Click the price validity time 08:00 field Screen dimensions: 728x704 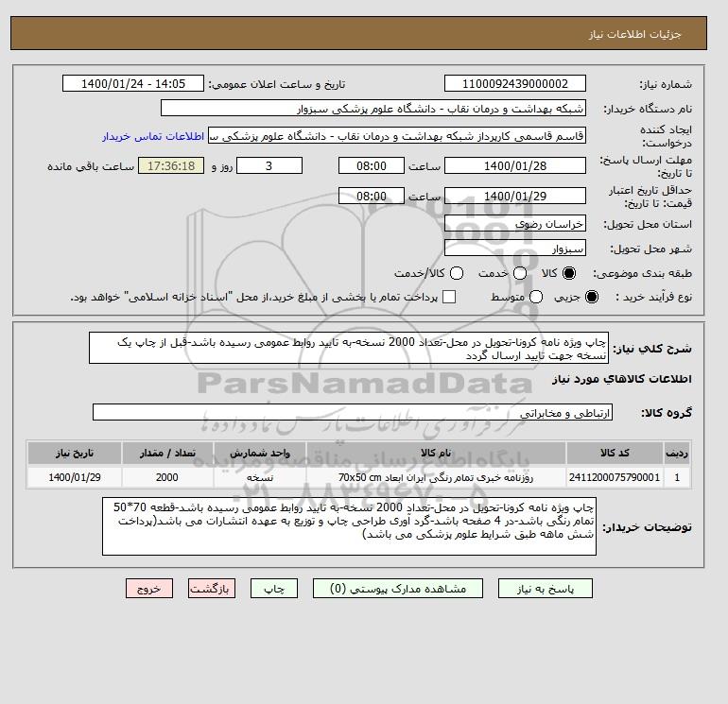click(372, 196)
